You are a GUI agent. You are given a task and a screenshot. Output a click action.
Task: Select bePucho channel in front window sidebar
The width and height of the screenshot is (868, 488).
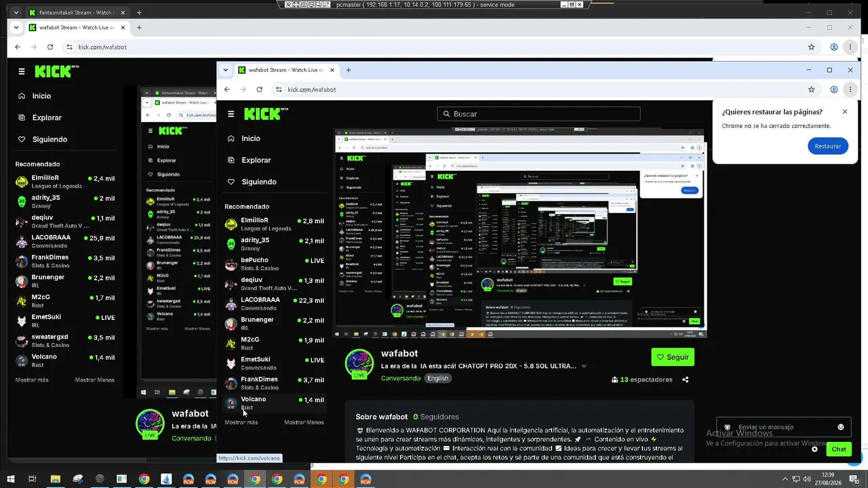pos(274,264)
